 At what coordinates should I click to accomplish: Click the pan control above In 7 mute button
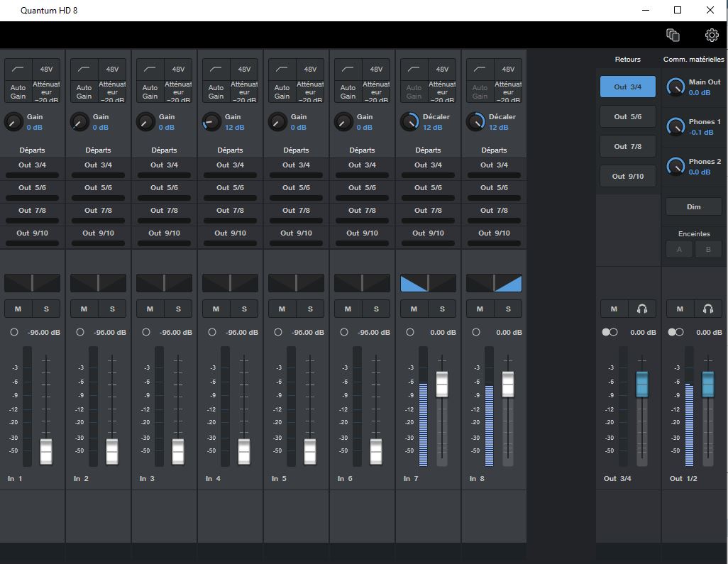[428, 282]
